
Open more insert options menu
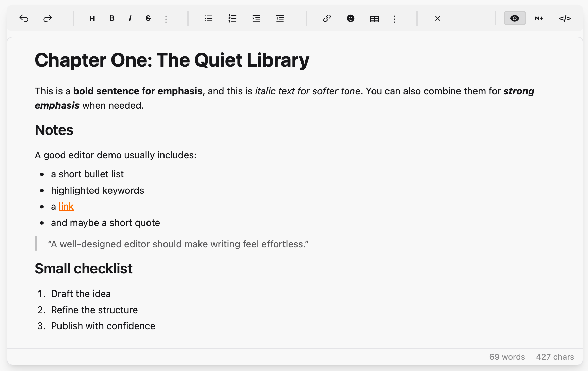[394, 18]
